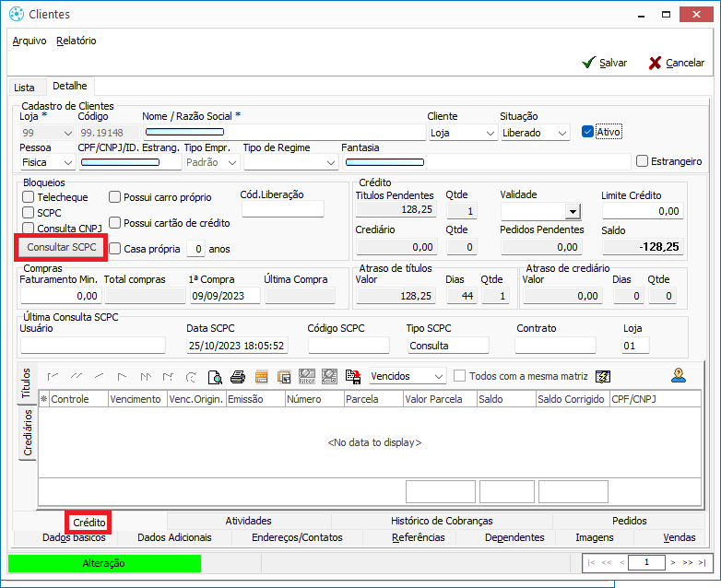Click the Data SCPC field
Image resolution: width=721 pixels, height=588 pixels.
pyautogui.click(x=237, y=346)
